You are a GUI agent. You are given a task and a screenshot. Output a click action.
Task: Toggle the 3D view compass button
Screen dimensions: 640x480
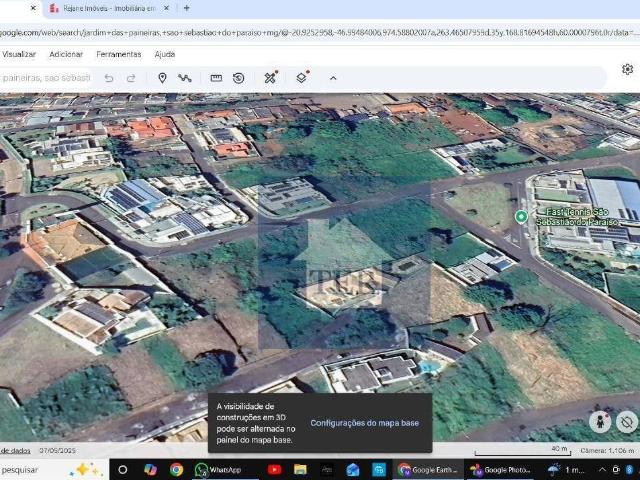(627, 422)
